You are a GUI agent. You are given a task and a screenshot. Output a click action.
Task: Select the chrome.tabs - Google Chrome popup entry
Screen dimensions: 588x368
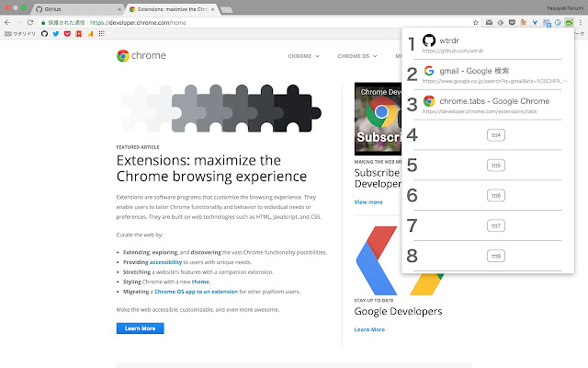(488, 105)
